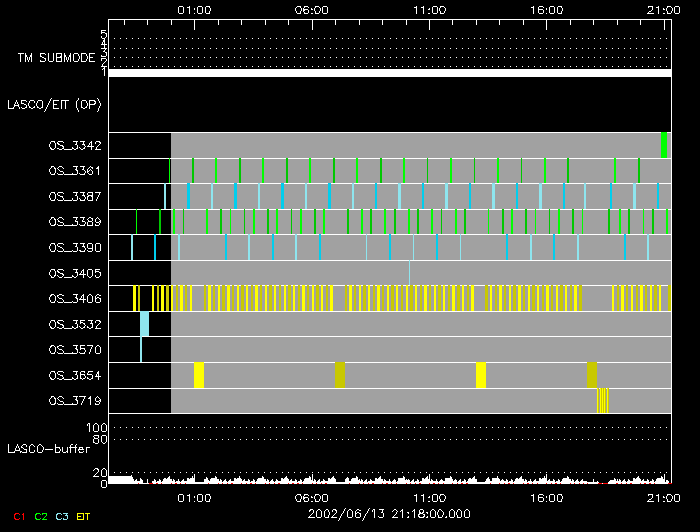Click the 11:00 label on the top axis
The height and width of the screenshot is (532, 700).
(428, 8)
